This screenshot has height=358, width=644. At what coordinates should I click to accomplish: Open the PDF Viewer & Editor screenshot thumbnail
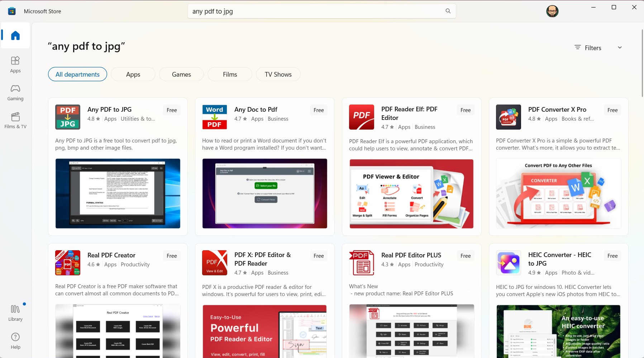[x=412, y=193]
